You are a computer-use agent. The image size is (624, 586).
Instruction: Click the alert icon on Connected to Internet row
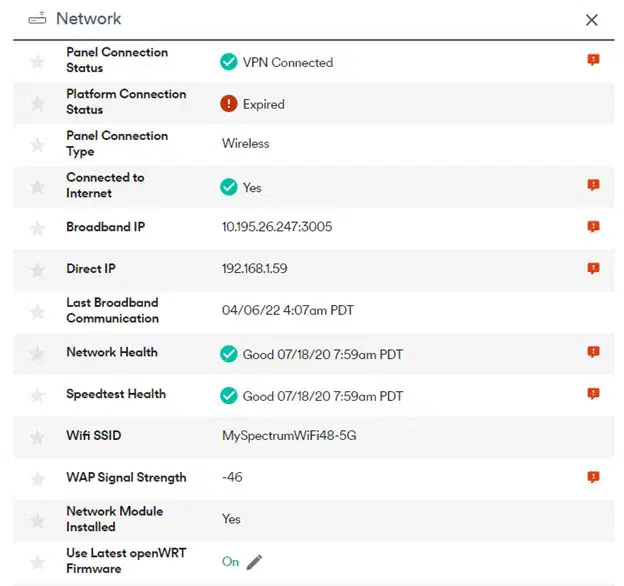coord(593,185)
